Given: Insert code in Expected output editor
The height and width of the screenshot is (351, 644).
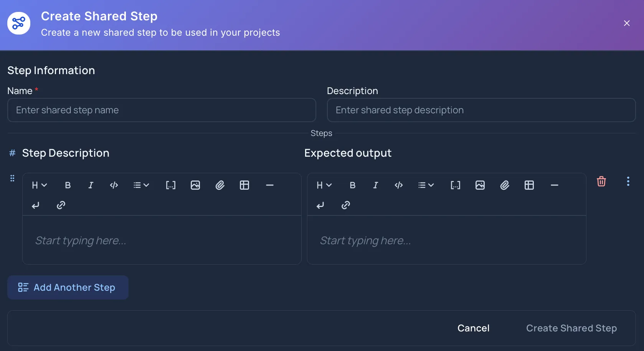Looking at the screenshot, I should coord(399,185).
